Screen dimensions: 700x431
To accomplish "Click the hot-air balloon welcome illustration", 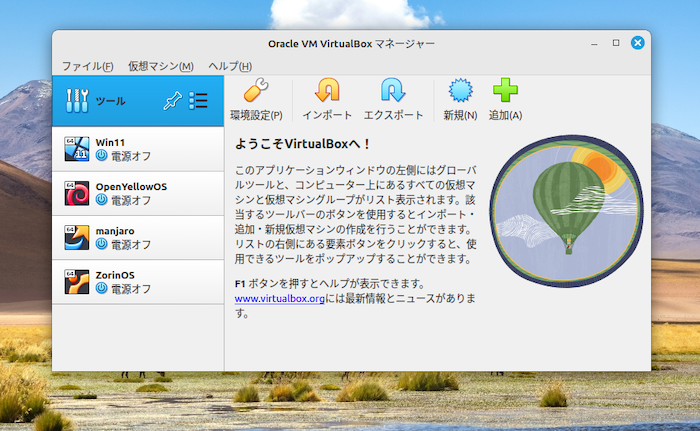I will click(566, 211).
